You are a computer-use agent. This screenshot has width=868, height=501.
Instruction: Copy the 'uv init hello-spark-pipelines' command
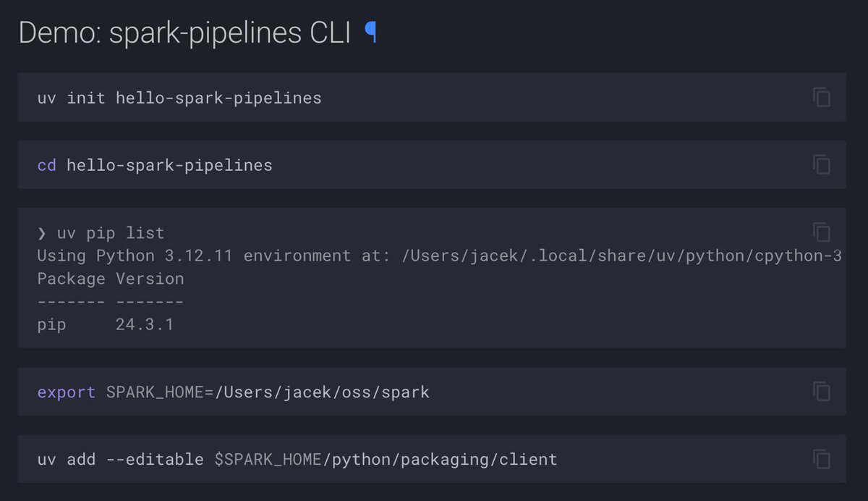pos(821,97)
